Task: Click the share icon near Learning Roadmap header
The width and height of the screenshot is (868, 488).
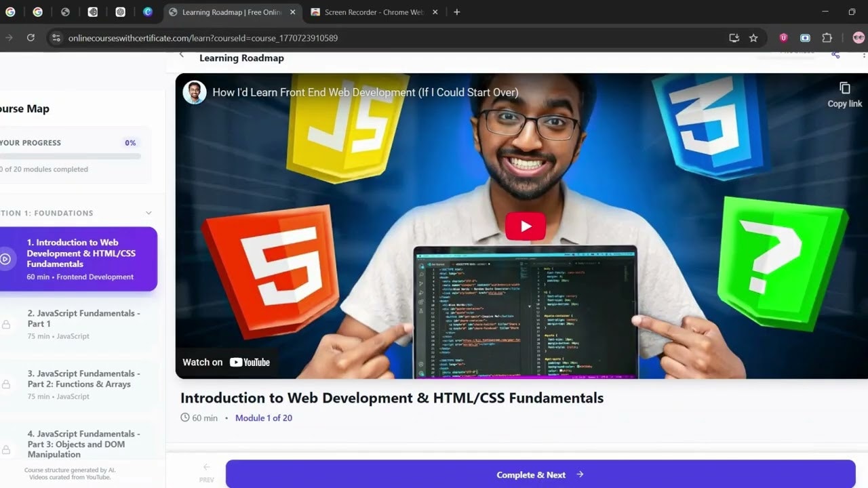Action: click(x=835, y=54)
